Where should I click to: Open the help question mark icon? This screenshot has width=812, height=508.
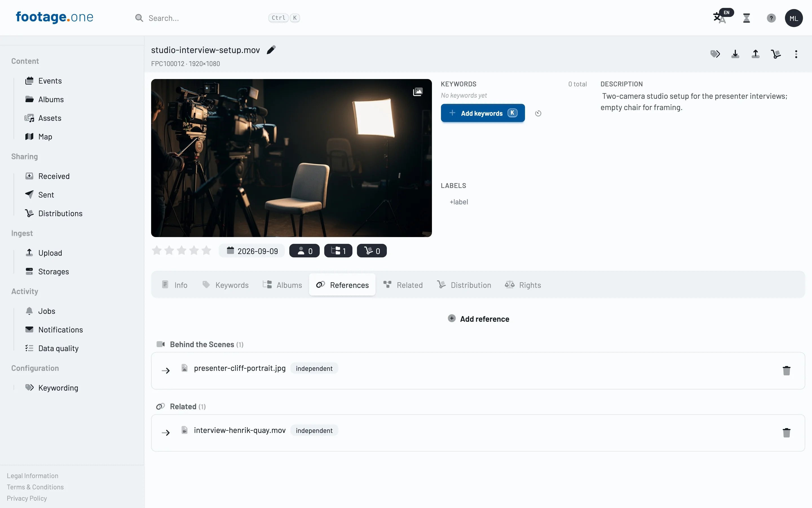771,18
